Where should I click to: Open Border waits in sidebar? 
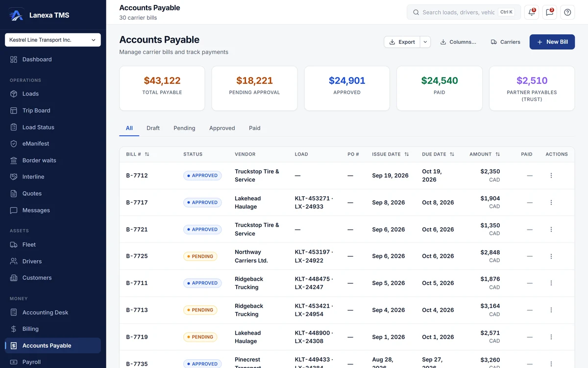pos(53,160)
